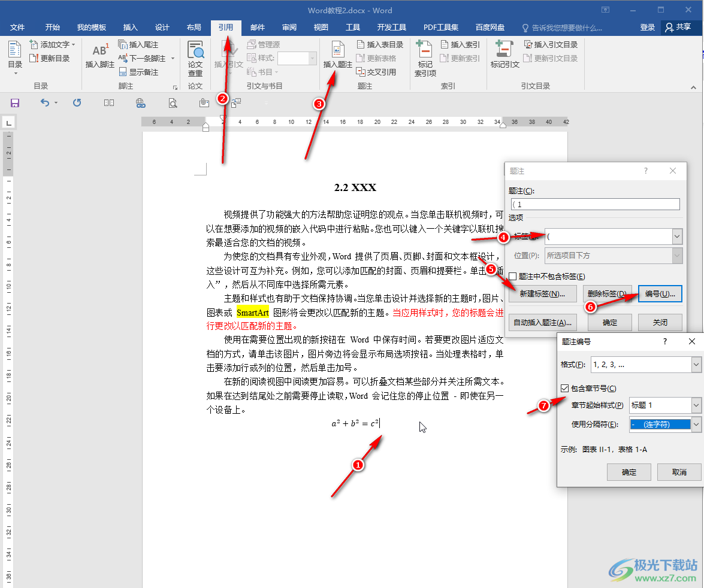Save the document with floppy icon
The width and height of the screenshot is (704, 588).
coord(15,103)
